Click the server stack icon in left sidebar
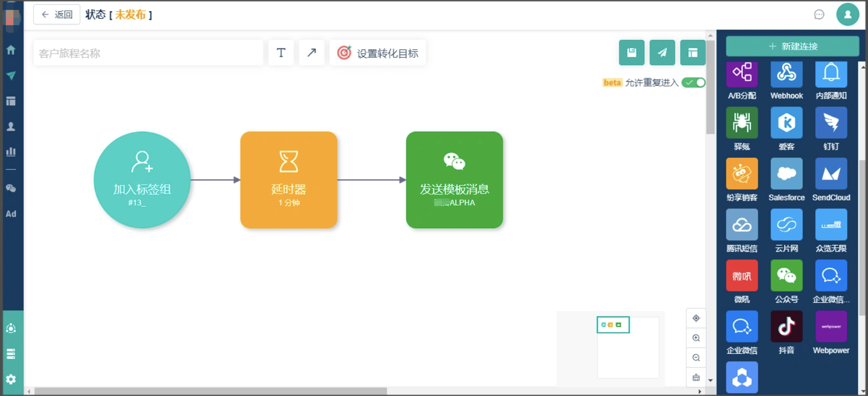This screenshot has height=396, width=868. point(11,354)
